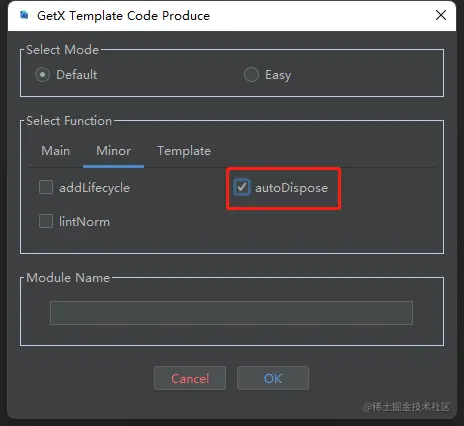
Task: Click the Easy mode label text
Action: point(278,75)
